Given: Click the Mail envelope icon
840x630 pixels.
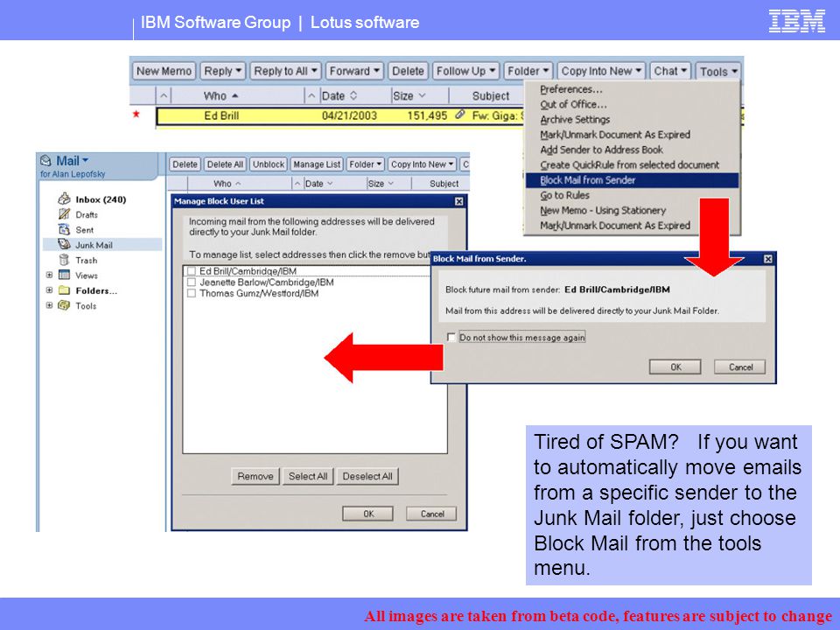Looking at the screenshot, I should point(46,160).
